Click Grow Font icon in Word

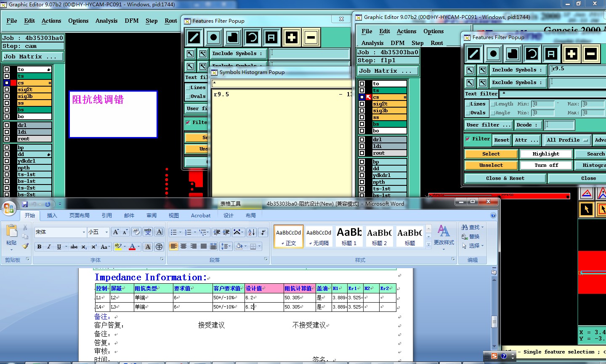[116, 232]
